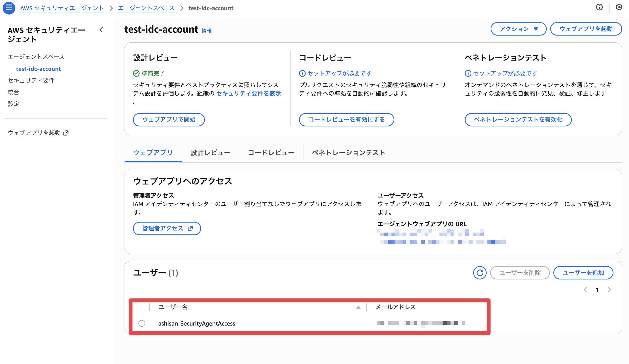Image resolution: width=629 pixels, height=364 pixels.
Task: Click エージェントスペース in the breadcrumb
Action: pos(146,8)
